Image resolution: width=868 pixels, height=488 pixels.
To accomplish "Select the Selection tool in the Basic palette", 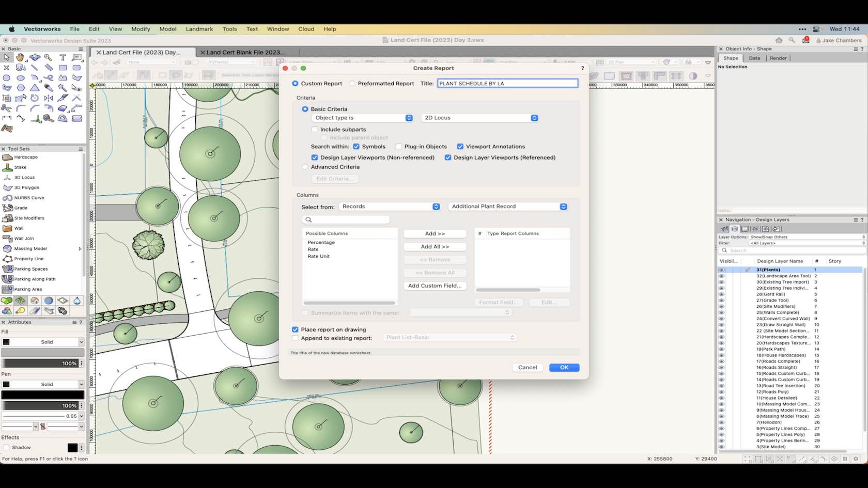I will point(6,57).
